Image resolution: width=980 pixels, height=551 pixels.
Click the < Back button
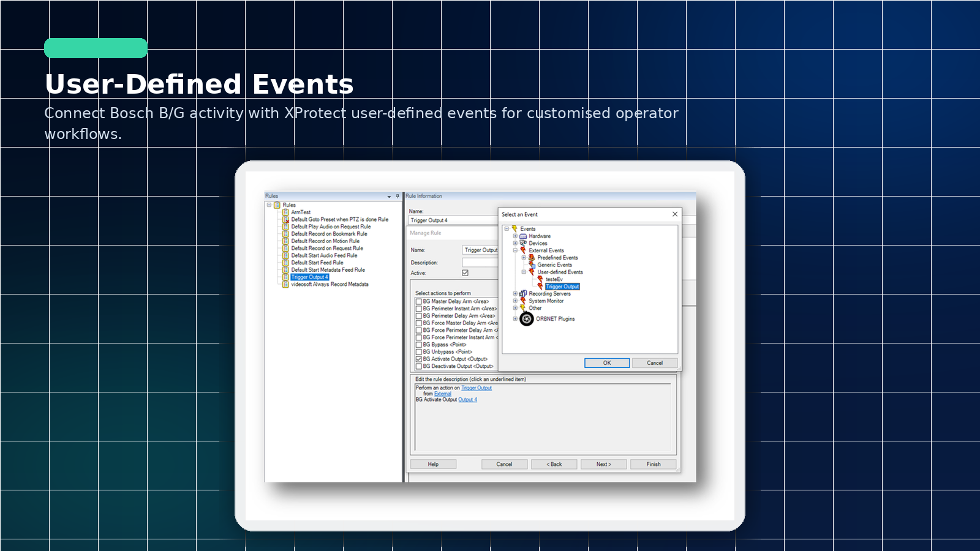tap(554, 464)
